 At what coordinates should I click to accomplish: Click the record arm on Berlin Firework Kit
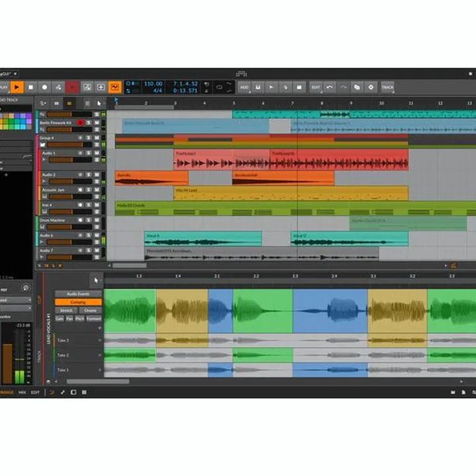point(81,123)
